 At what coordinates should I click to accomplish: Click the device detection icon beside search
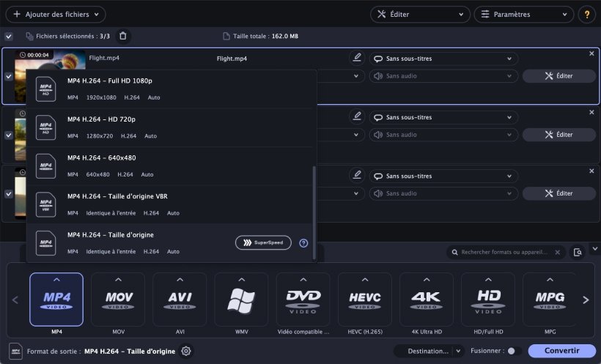pyautogui.click(x=578, y=252)
